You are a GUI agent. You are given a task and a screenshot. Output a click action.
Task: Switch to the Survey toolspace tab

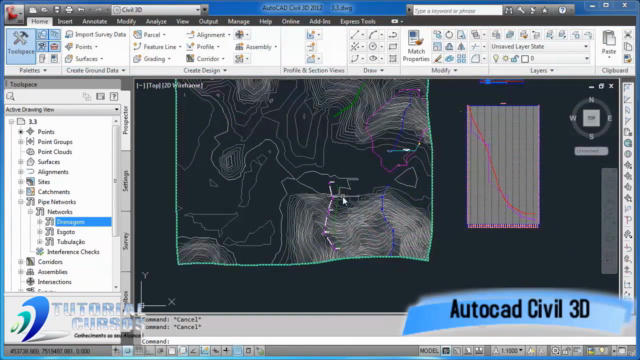click(126, 241)
